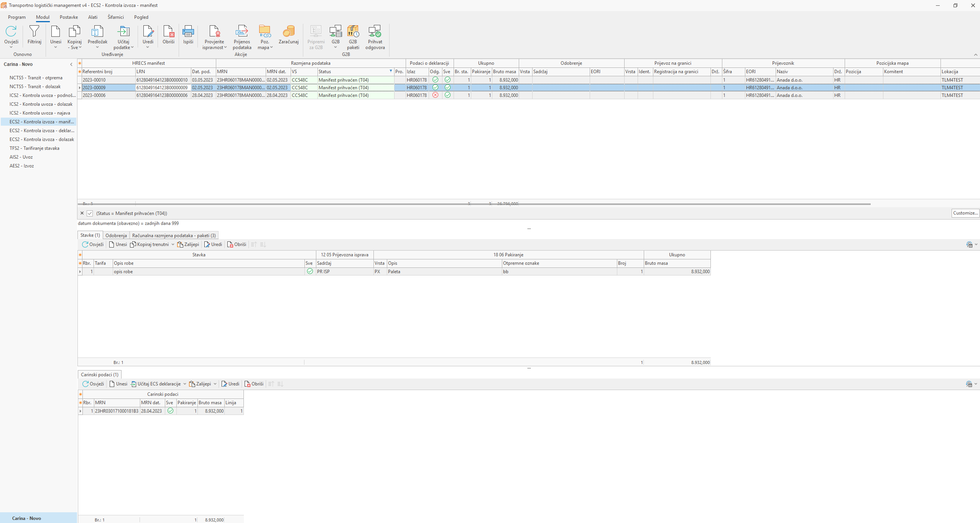The height and width of the screenshot is (523, 980).
Task: Open NCTS5 - Tranzit - otprema module
Action: point(36,78)
